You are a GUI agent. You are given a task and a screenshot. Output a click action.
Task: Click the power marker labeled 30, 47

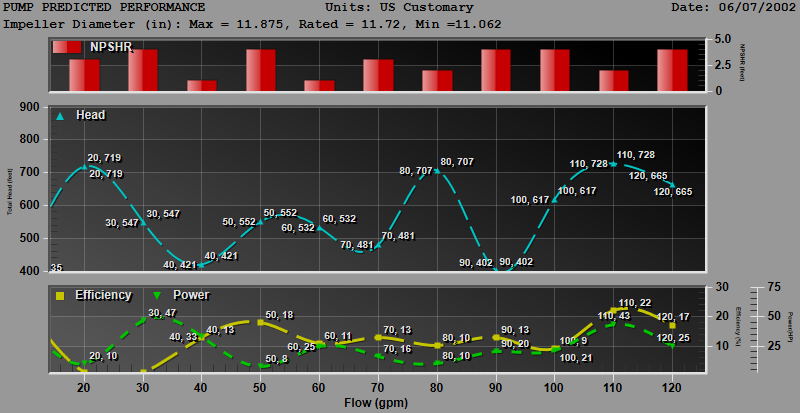143,319
